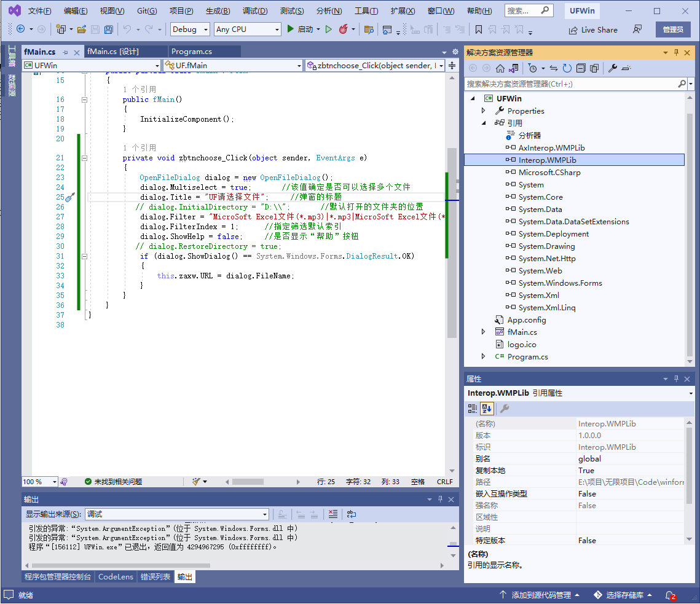Click the Solution Explorer search field
Image resolution: width=700 pixels, height=604 pixels.
tap(572, 84)
